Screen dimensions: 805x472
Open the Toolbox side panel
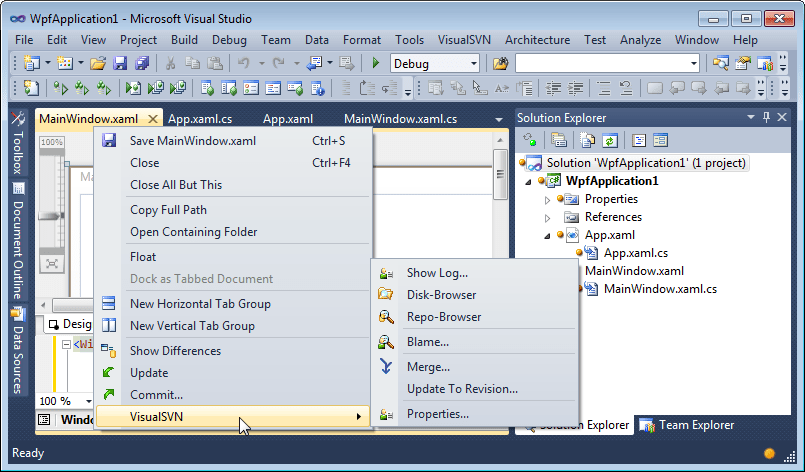[18, 143]
